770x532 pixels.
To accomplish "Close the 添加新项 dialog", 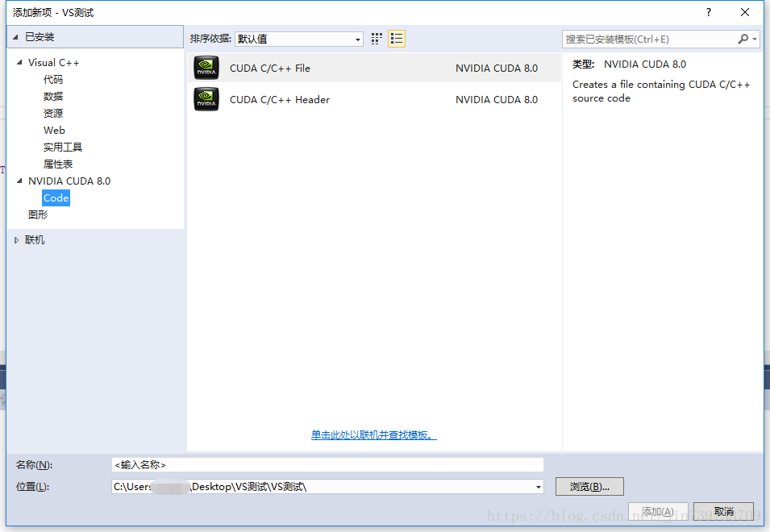I will coord(745,12).
